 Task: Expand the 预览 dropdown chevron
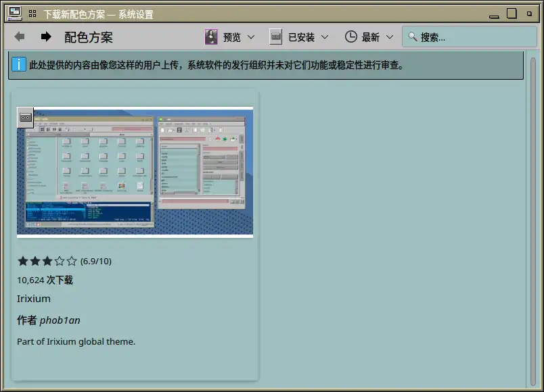[251, 37]
